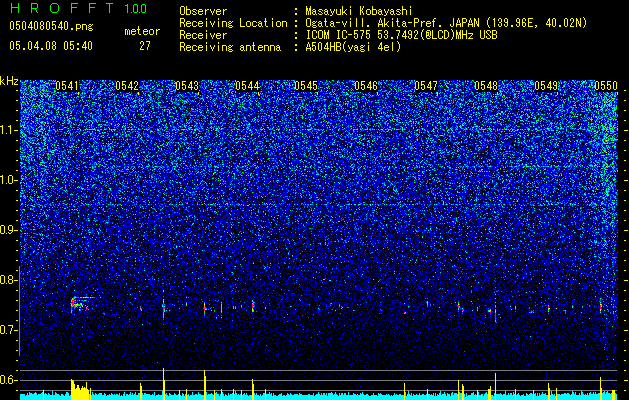The height and width of the screenshot is (400, 629).
Task: Click the Receiving Location value line
Action: (446, 23)
